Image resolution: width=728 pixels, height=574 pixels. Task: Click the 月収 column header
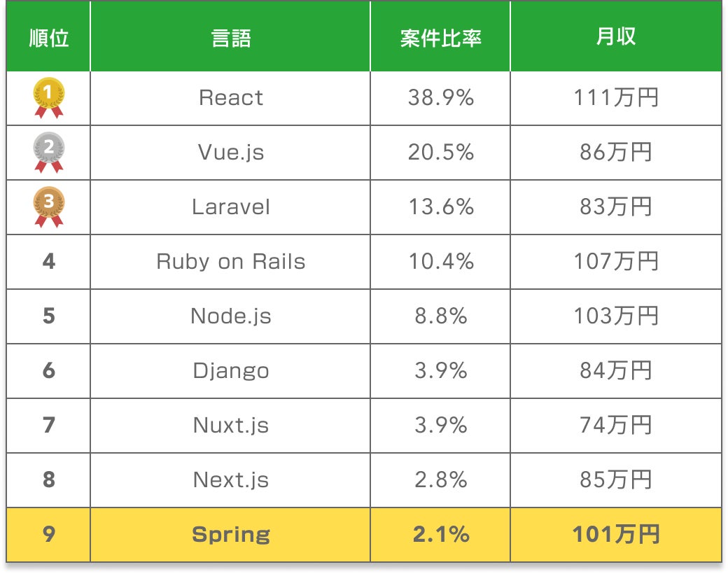pos(615,38)
